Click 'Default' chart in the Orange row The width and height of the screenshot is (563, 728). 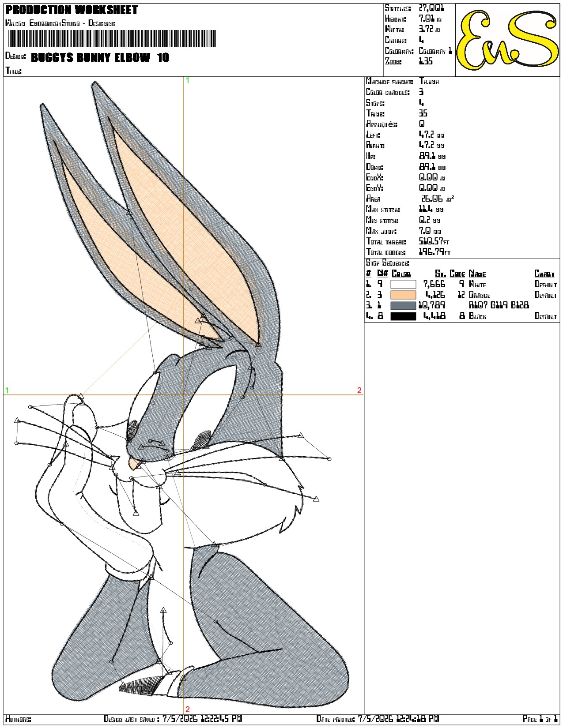click(x=546, y=295)
